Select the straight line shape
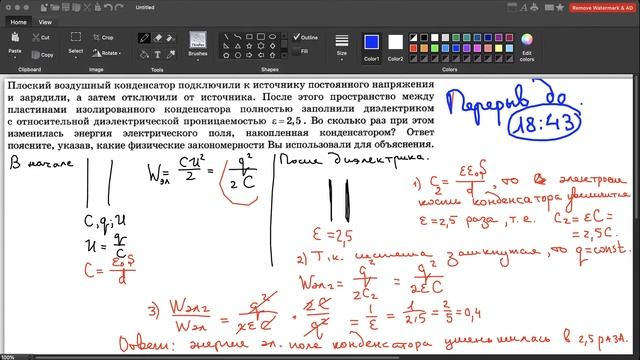640x360 pixels. point(226,37)
